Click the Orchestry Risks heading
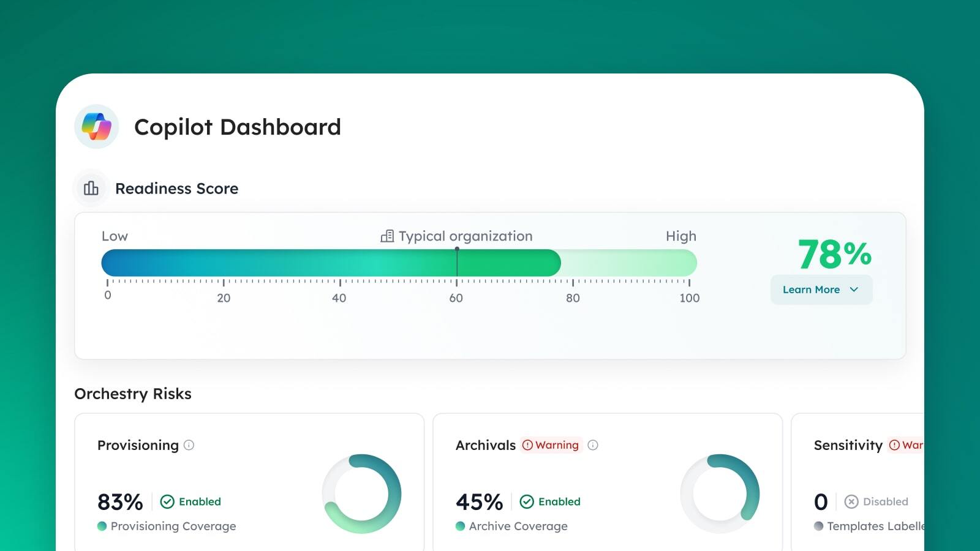Screen dimensions: 980x551 click(x=133, y=394)
